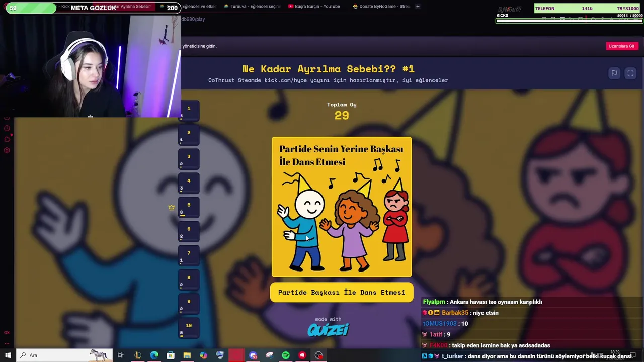Click chat message from Flyalprn
This screenshot has height=362, width=644.
pyautogui.click(x=482, y=302)
